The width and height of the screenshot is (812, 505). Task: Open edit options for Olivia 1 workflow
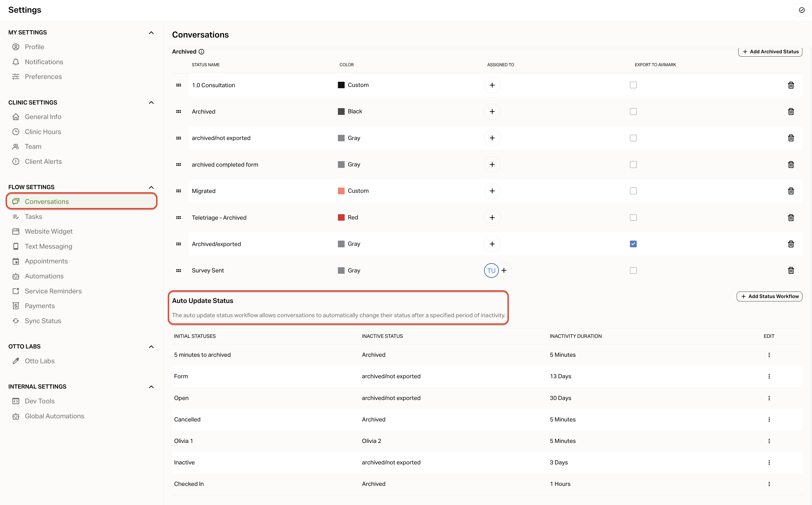tap(769, 441)
